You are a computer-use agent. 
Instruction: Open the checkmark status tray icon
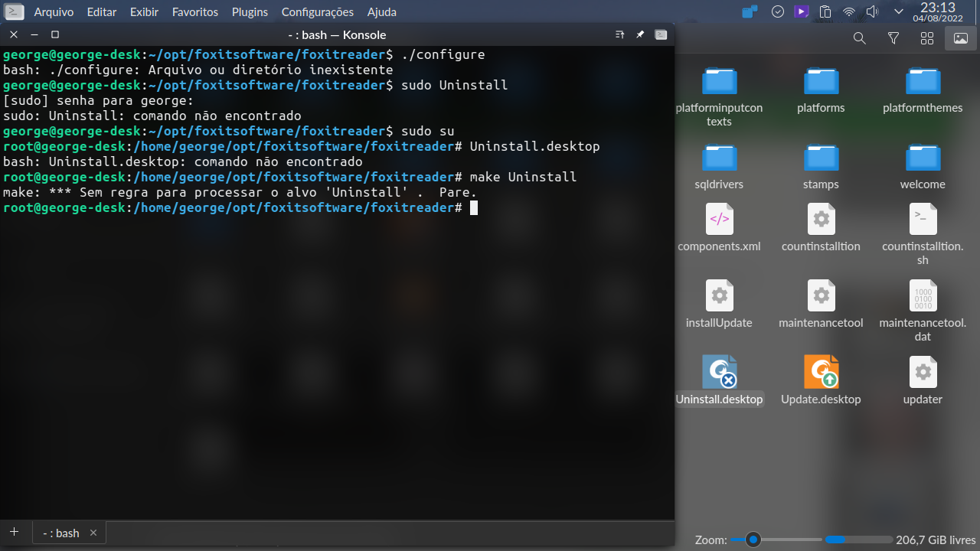coord(777,11)
